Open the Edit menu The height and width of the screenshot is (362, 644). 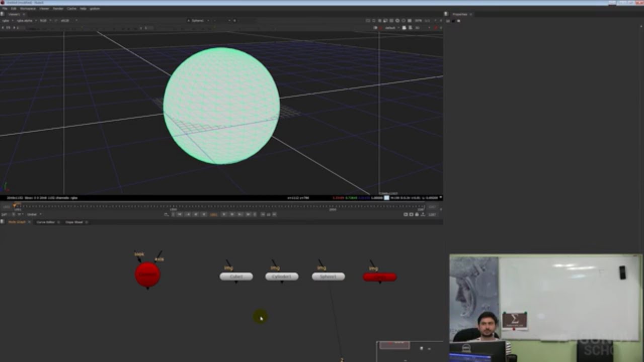tap(14, 9)
